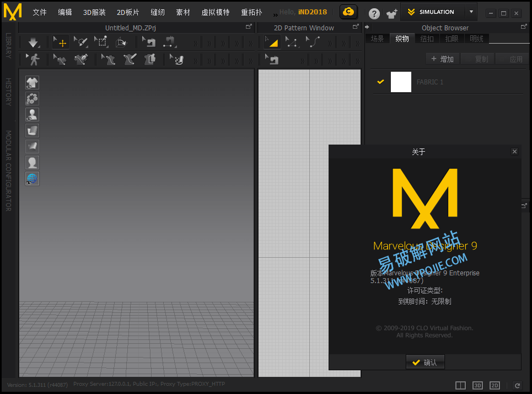Viewport: 532px width, 394px height.
Task: Open the SIMULATION mode dropdown arrow
Action: pyautogui.click(x=471, y=12)
